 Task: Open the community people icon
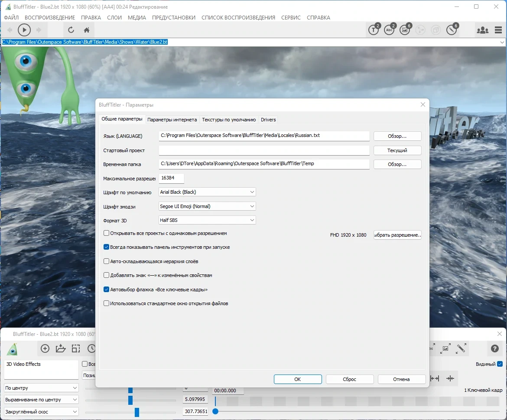(482, 30)
